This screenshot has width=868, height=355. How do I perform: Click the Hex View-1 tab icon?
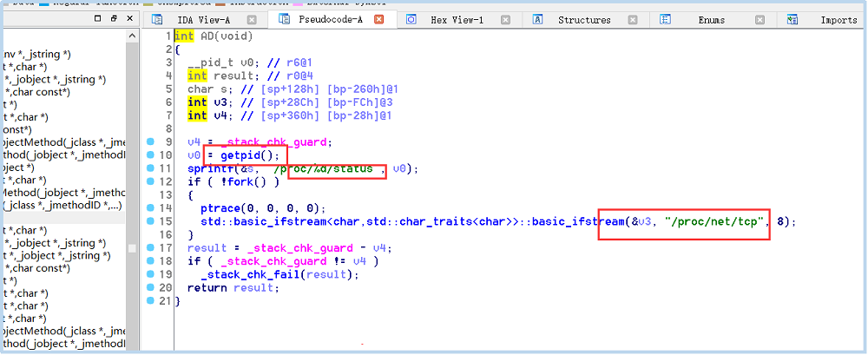coord(411,20)
